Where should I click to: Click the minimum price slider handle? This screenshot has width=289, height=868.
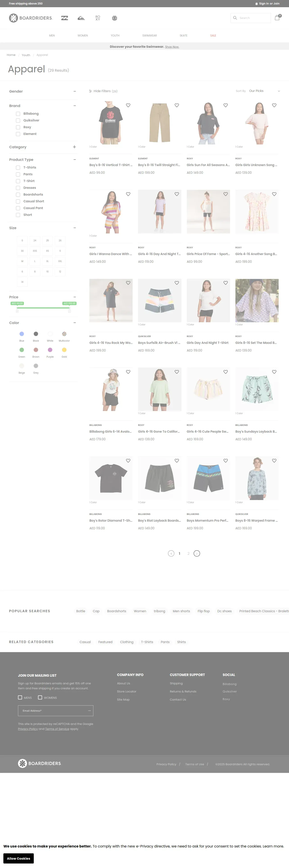pyautogui.click(x=17, y=311)
